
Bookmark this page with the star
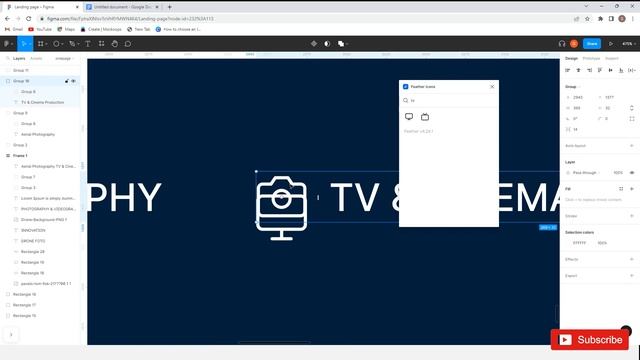pyautogui.click(x=587, y=18)
